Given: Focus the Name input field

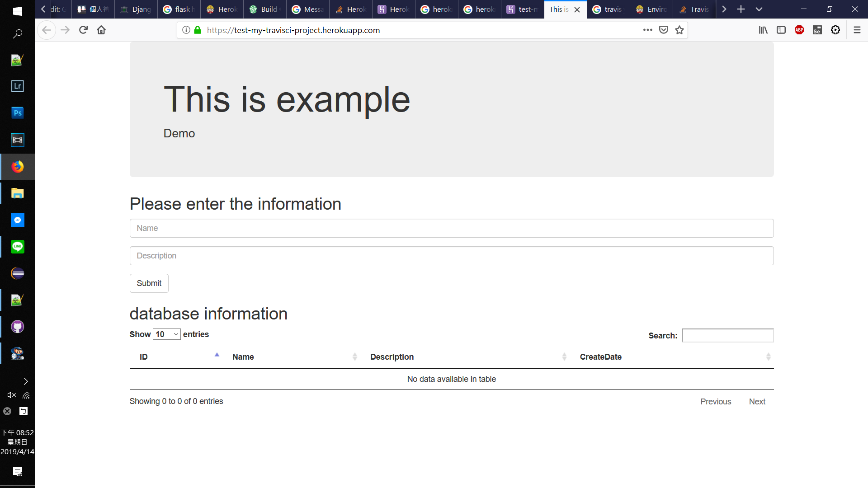Looking at the screenshot, I should pos(451,228).
